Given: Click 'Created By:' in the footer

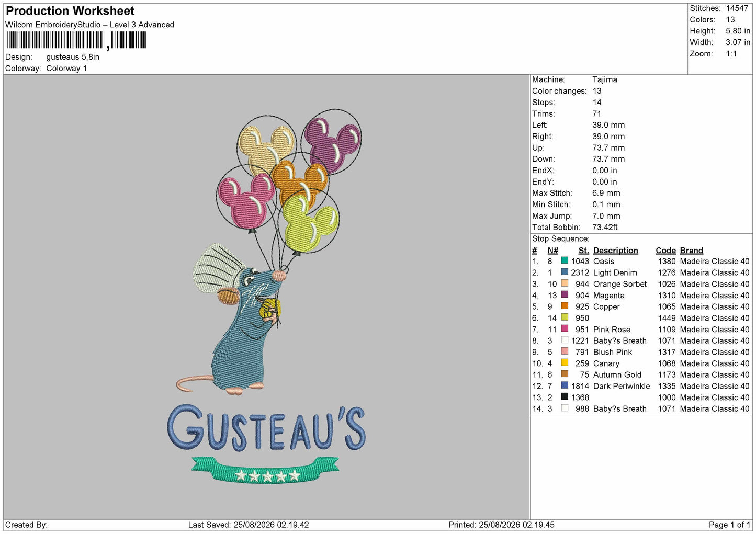Looking at the screenshot, I should pos(26,525).
